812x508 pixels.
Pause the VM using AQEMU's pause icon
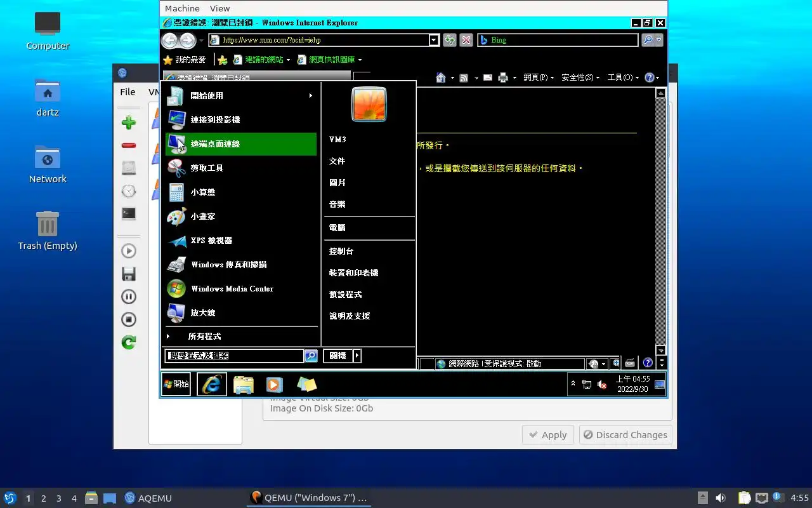[x=129, y=297]
